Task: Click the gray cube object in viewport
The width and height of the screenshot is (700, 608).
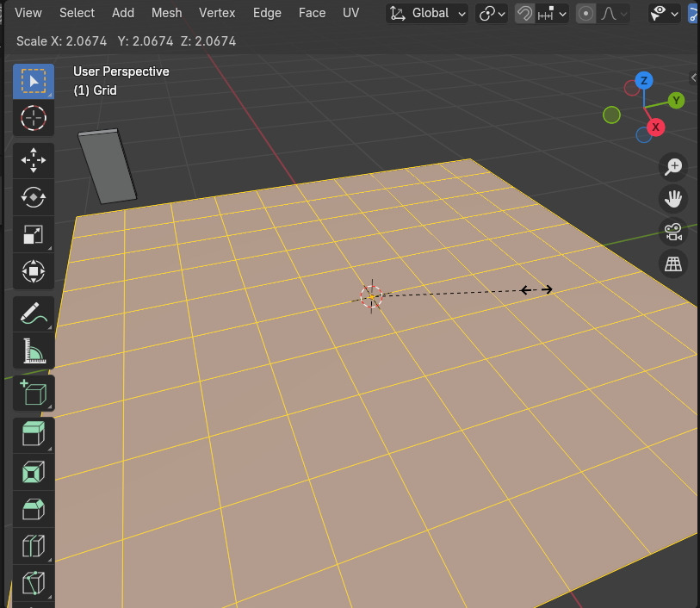Action: pyautogui.click(x=107, y=166)
